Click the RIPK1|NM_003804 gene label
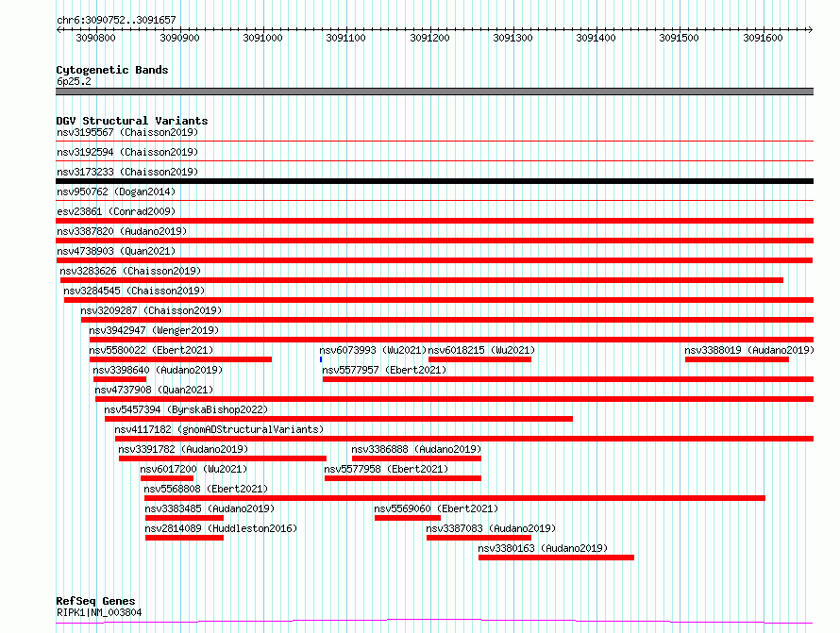Viewport: 840px width, 633px height. [99, 612]
